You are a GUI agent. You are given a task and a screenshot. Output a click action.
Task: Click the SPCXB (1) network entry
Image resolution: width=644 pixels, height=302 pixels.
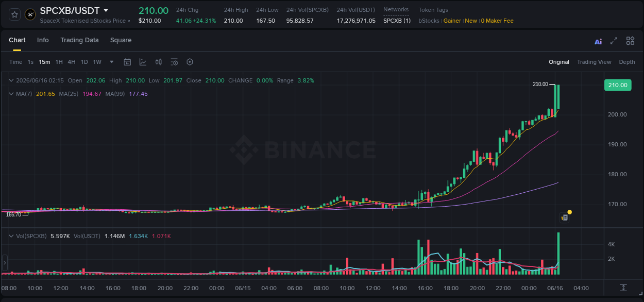click(397, 21)
